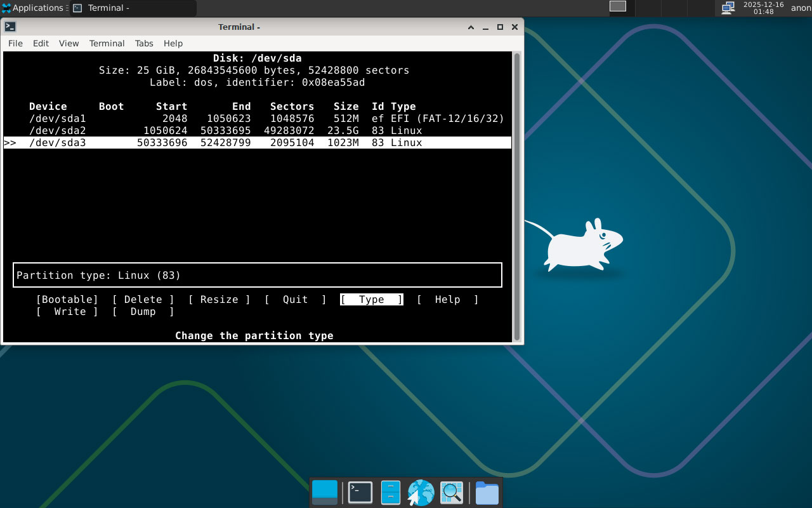The width and height of the screenshot is (812, 508).
Task: Open the home folder icon in dock
Action: [x=487, y=493]
